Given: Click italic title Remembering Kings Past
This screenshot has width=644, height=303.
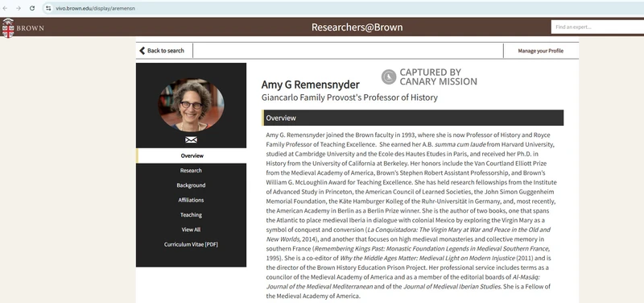Looking at the screenshot, I should click(x=432, y=249).
